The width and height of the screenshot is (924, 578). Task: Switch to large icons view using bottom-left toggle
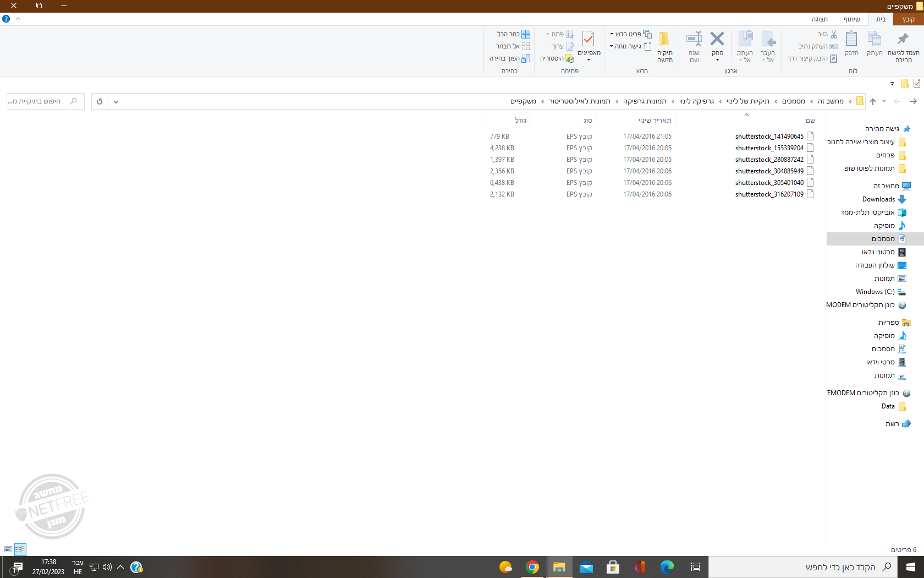tap(8, 549)
